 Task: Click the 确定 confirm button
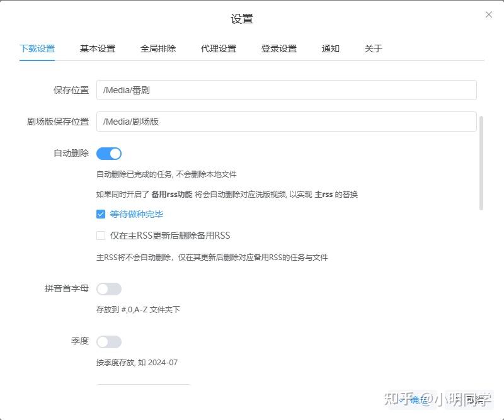click(x=421, y=399)
